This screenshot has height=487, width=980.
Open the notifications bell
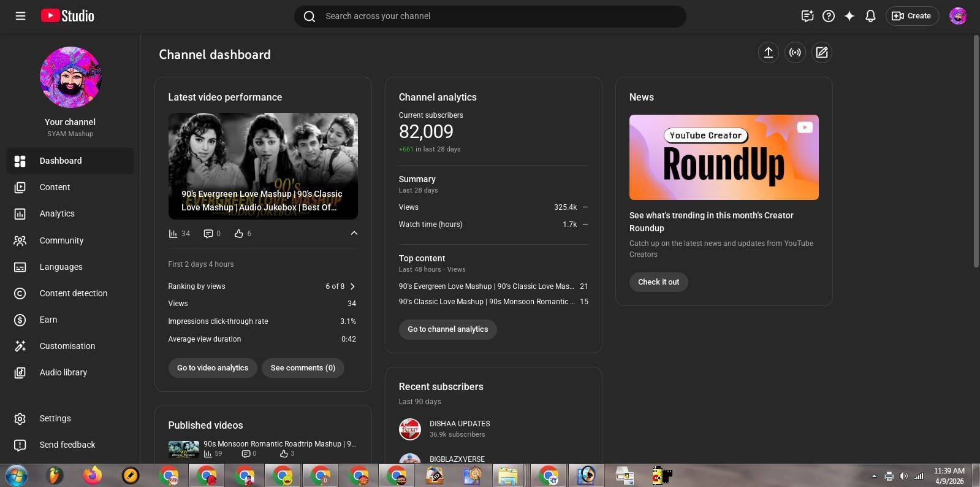[x=870, y=16]
